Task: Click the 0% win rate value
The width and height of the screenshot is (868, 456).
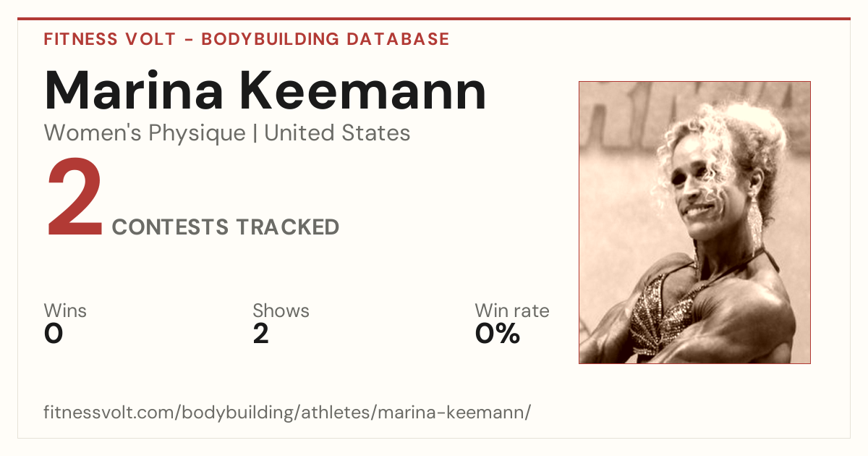Action: pos(498,334)
